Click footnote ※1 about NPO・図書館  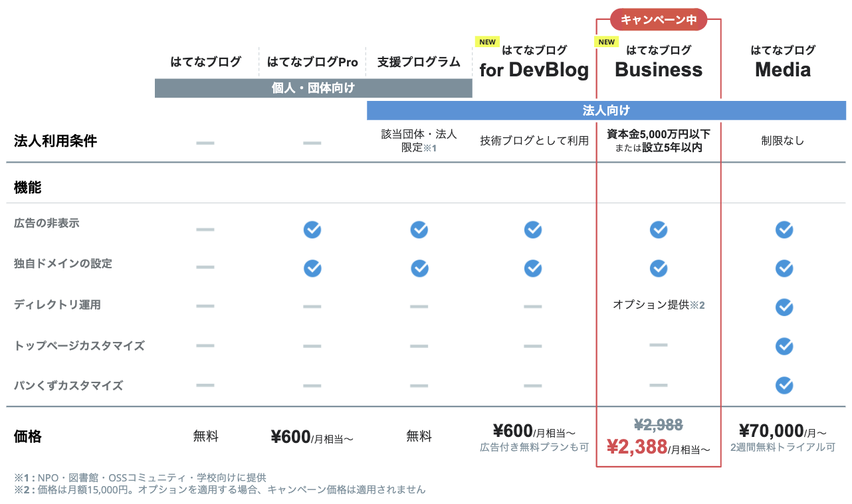coord(140,477)
